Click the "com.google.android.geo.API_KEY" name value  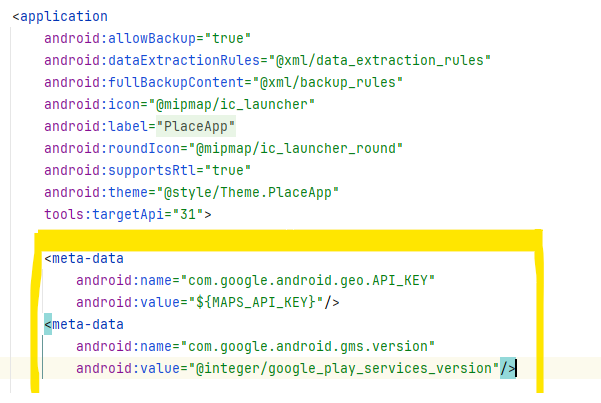pos(308,280)
